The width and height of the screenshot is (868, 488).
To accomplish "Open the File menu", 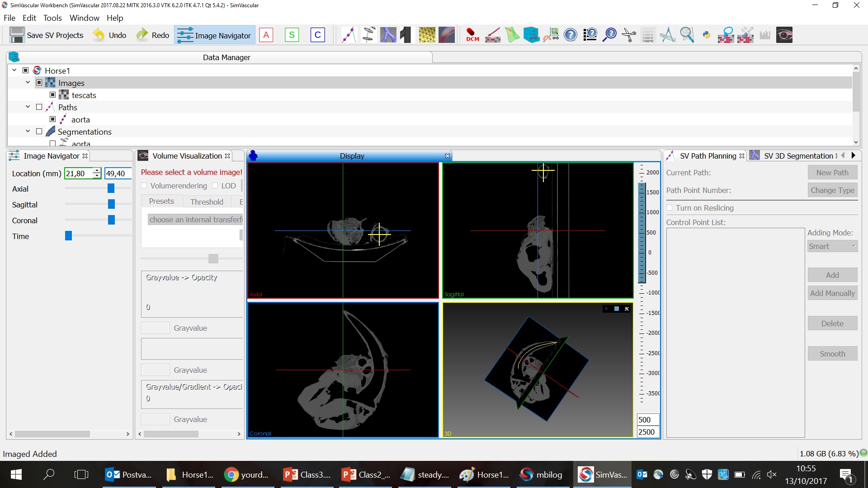I will (x=9, y=18).
